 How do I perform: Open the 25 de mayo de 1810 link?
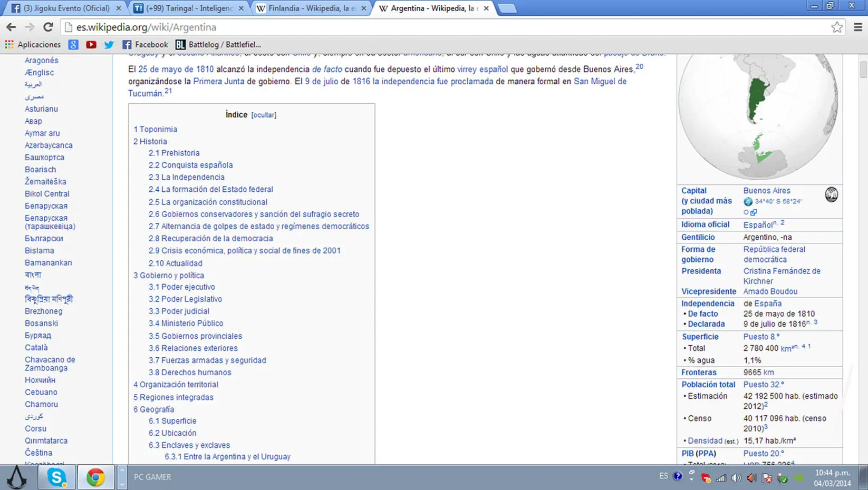point(176,69)
